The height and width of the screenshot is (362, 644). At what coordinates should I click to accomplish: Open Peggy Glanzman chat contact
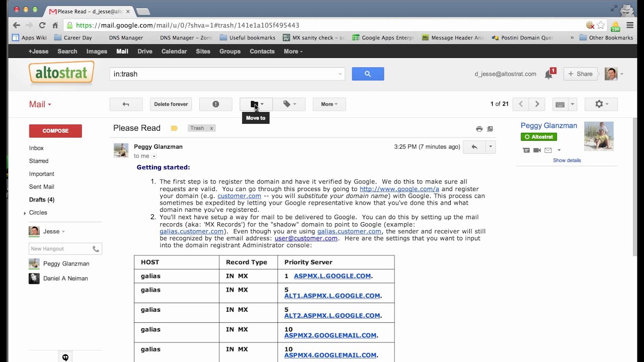click(66, 263)
